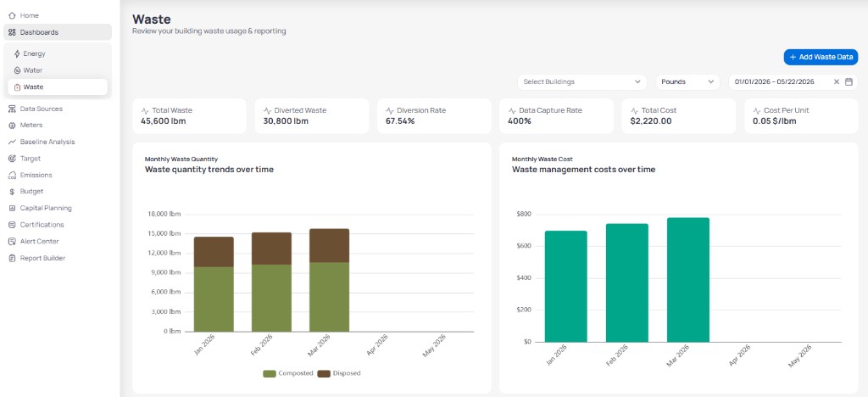868x397 pixels.
Task: Open the Home menu item
Action: coord(58,15)
